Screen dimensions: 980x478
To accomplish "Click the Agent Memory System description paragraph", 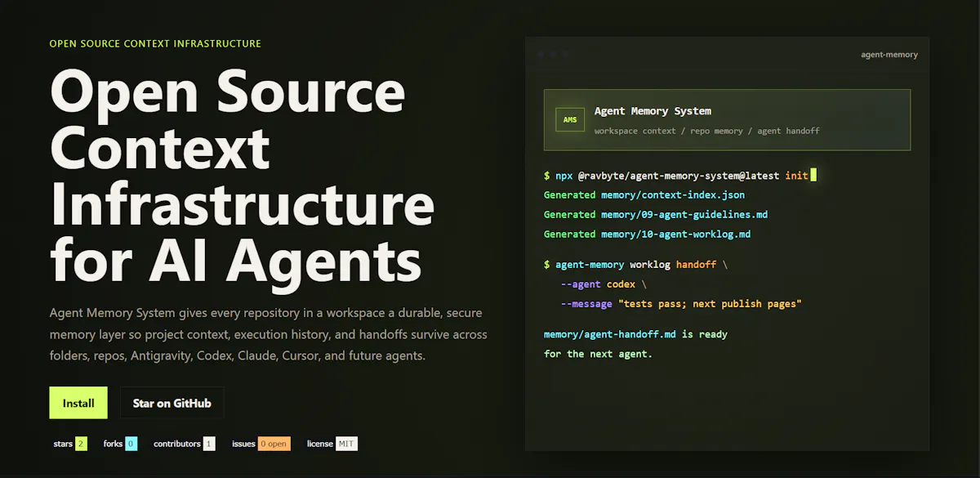I will point(269,334).
